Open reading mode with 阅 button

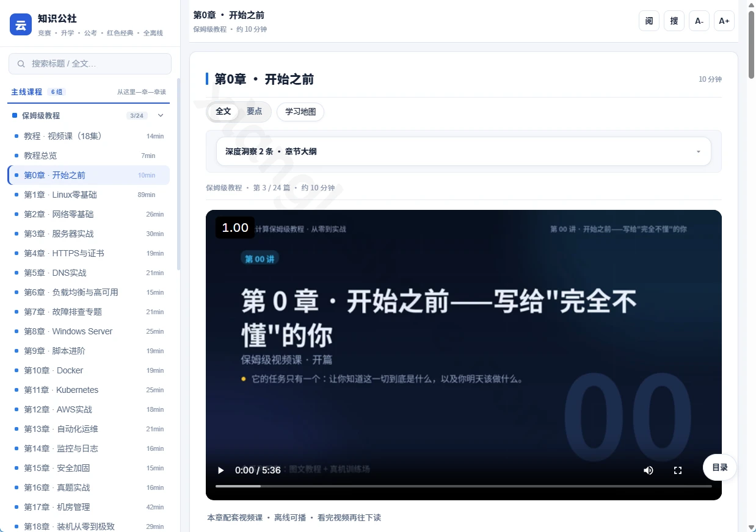(x=649, y=21)
